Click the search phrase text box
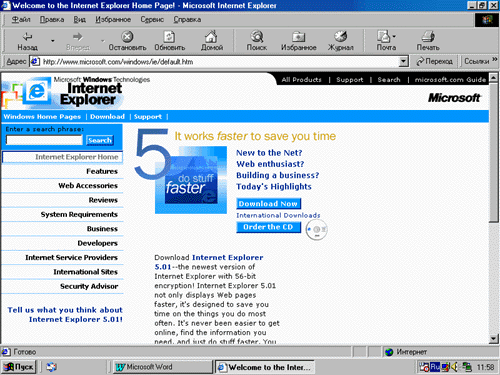 tap(44, 140)
